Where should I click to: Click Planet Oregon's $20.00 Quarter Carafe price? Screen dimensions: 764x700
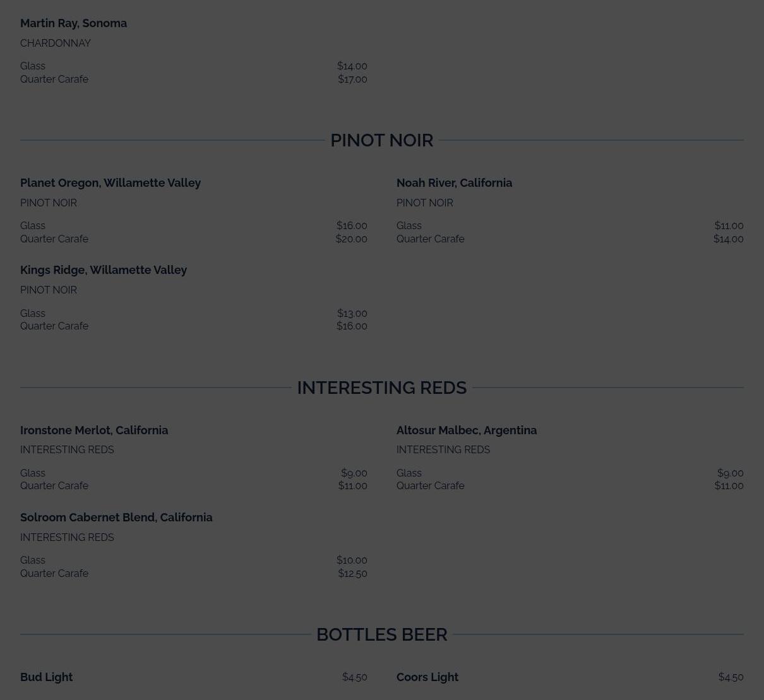click(x=351, y=239)
